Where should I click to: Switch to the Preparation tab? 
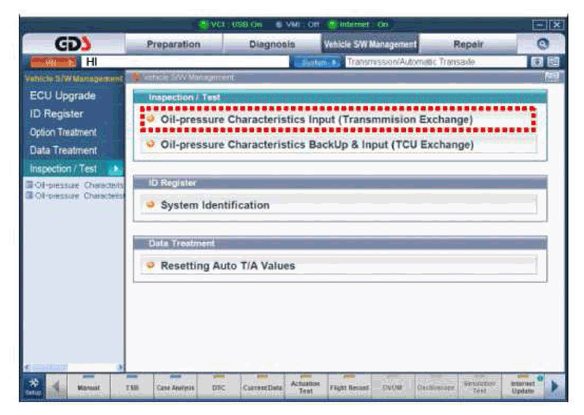point(174,44)
